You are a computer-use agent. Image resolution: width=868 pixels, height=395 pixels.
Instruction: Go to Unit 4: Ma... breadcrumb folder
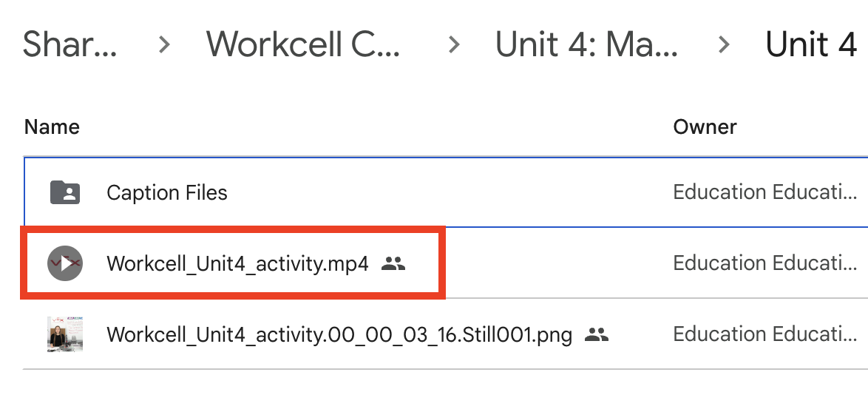pos(586,45)
